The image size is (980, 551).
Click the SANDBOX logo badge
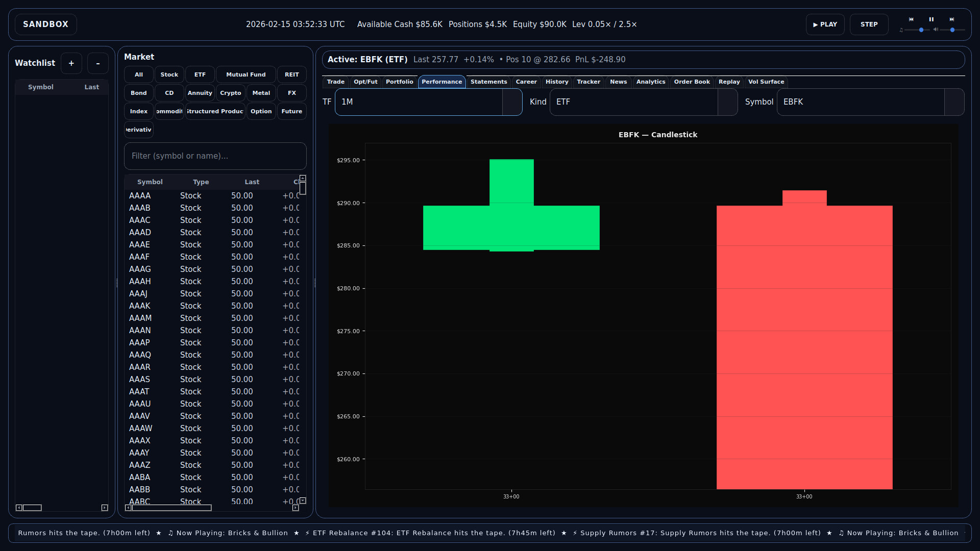[45, 24]
